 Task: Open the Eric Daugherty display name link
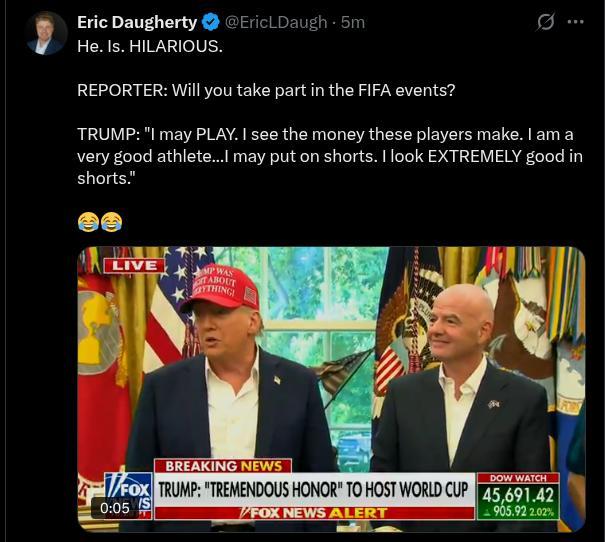[x=137, y=22]
